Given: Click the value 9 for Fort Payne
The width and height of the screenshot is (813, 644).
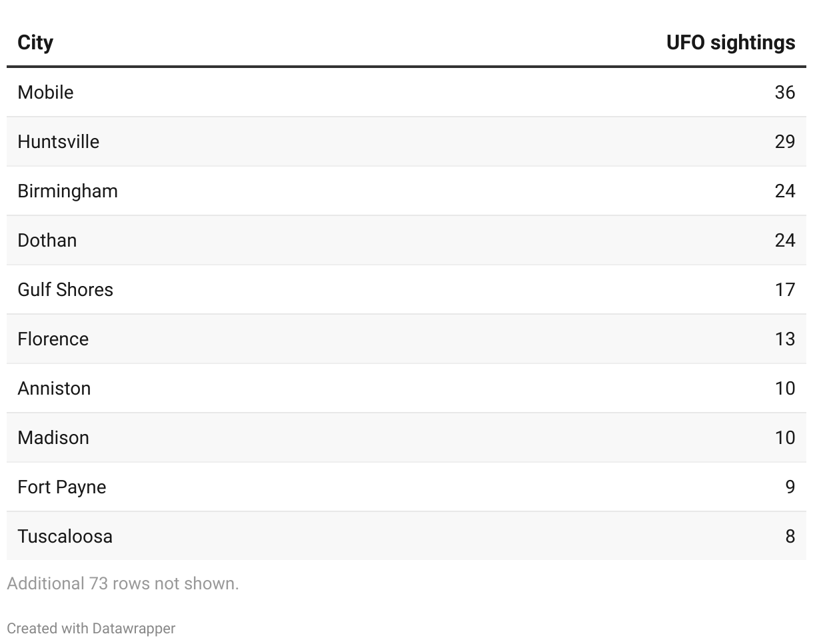Looking at the screenshot, I should coord(790,487).
